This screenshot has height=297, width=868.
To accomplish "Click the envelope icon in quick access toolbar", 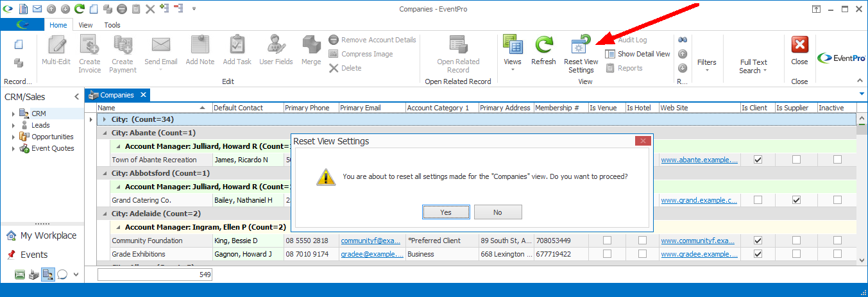I will (37, 9).
